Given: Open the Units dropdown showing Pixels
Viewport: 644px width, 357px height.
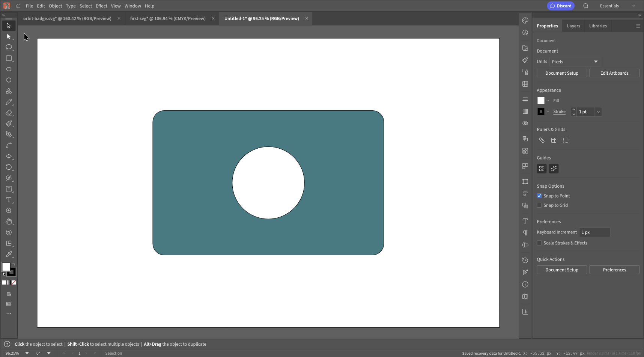Looking at the screenshot, I should 575,62.
